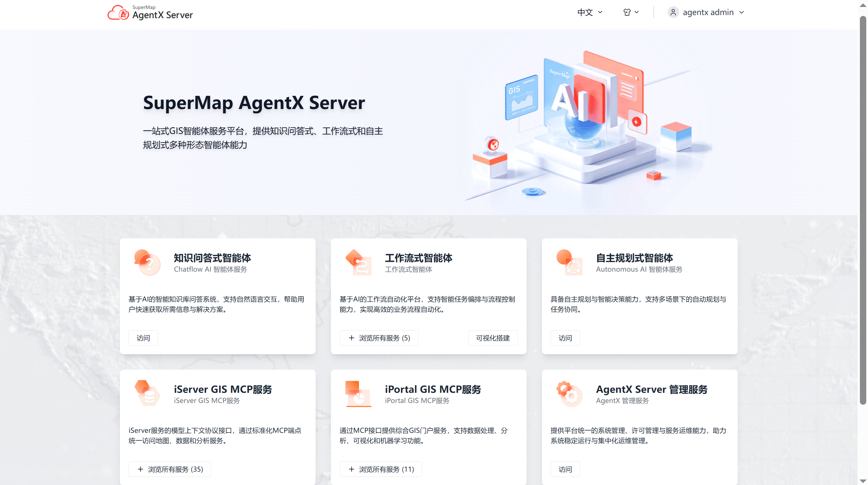
Task: Click the workflow agent card icon
Action: pyautogui.click(x=358, y=262)
